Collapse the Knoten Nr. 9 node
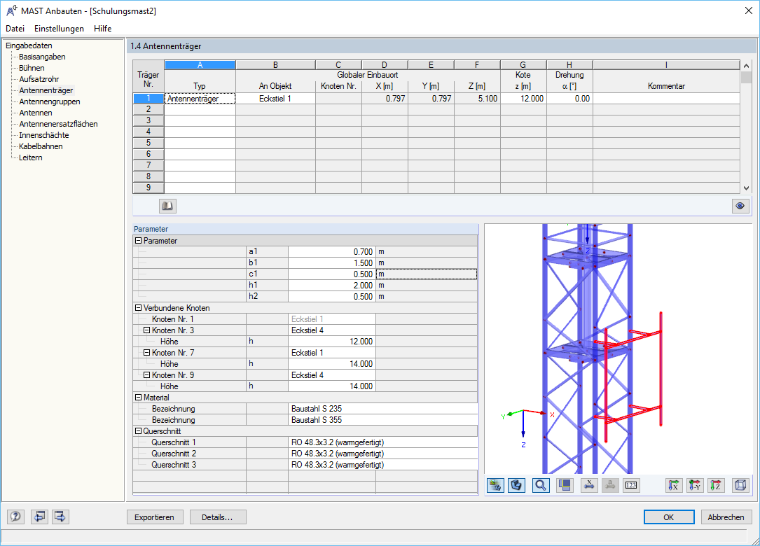This screenshot has height=546, width=760. [147, 375]
